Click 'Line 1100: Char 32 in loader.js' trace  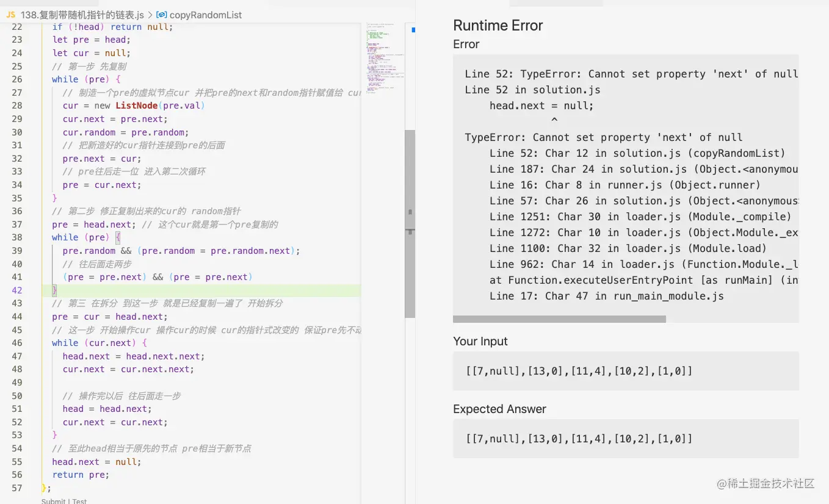click(x=628, y=248)
